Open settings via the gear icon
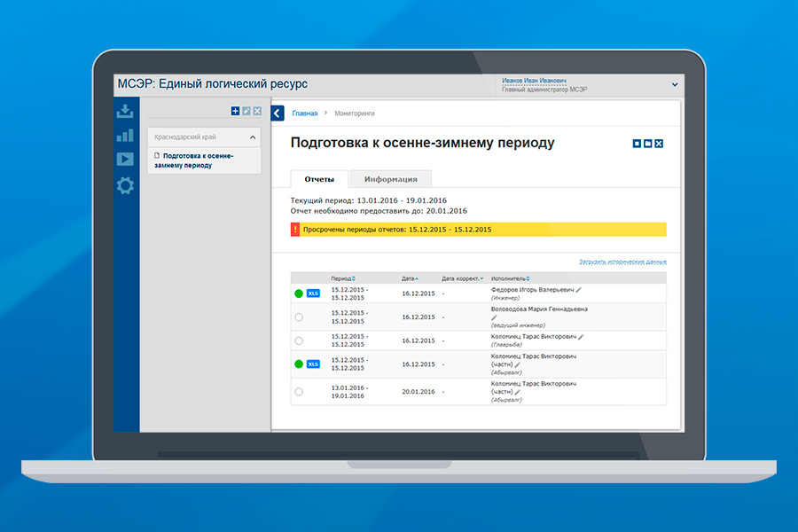The width and height of the screenshot is (798, 532). [125, 185]
